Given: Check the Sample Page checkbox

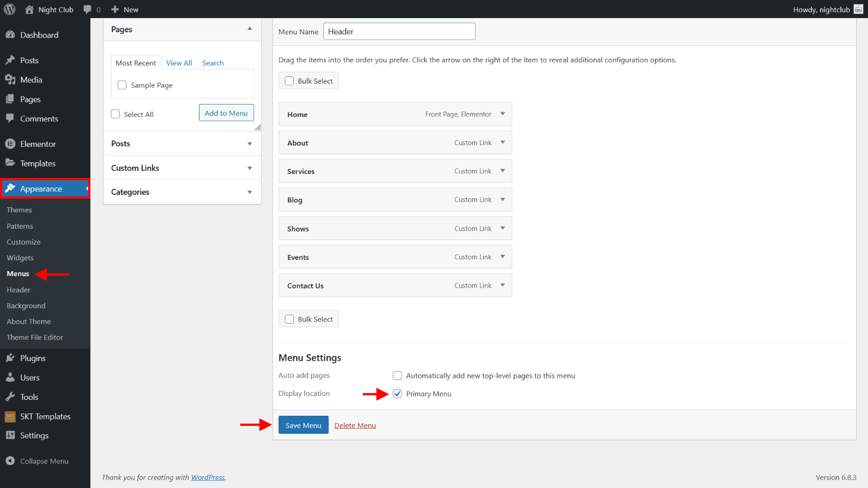Looking at the screenshot, I should 122,85.
